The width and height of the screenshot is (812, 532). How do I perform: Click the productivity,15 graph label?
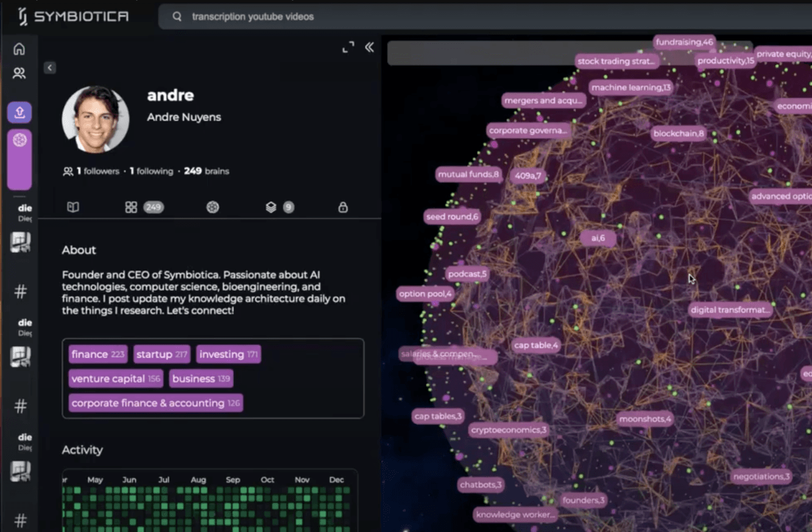click(726, 61)
